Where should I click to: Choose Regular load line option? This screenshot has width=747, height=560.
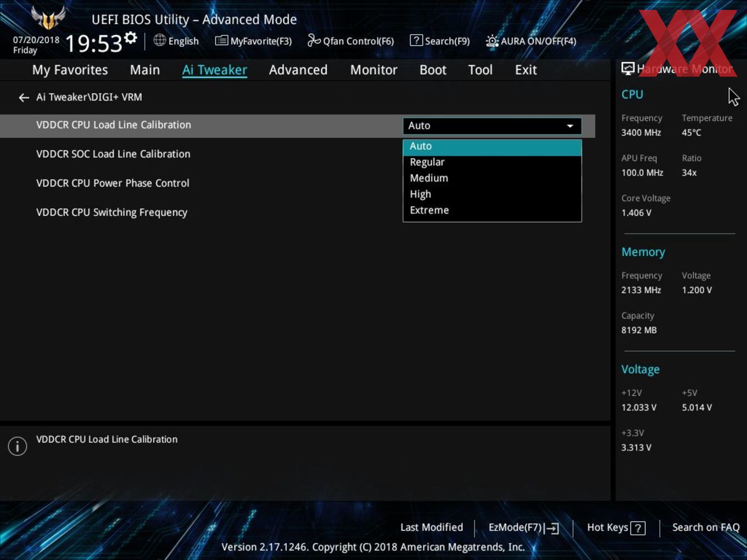pos(492,162)
